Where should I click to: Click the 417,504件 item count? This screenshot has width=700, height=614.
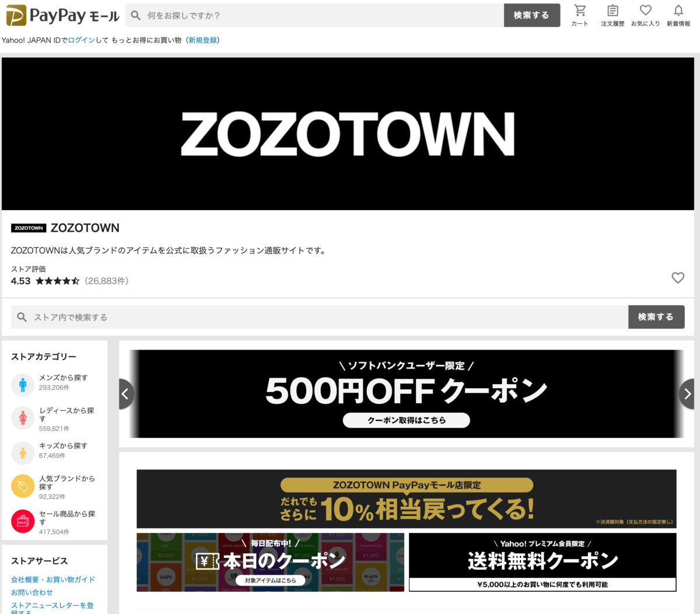(x=54, y=532)
